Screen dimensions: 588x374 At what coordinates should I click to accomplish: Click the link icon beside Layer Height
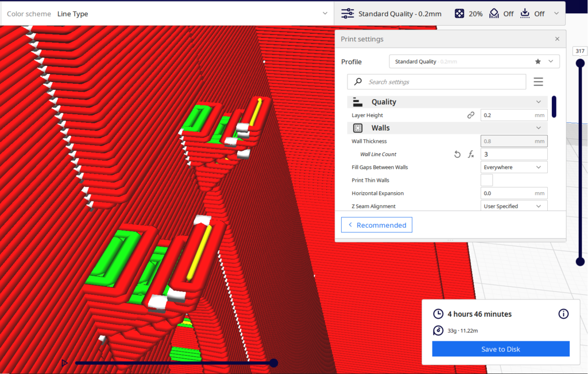point(471,115)
